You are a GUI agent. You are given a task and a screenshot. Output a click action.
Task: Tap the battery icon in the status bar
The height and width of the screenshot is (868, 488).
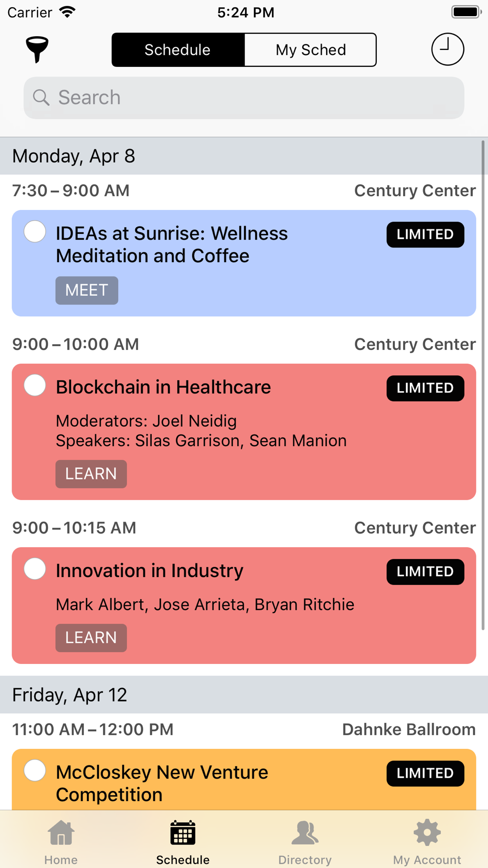[x=467, y=12]
